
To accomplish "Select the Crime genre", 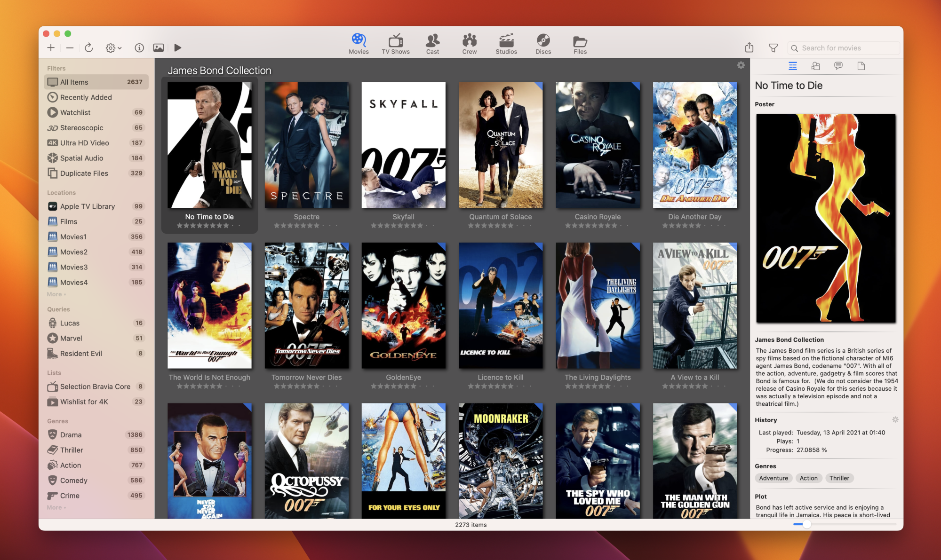I will pyautogui.click(x=96, y=496).
